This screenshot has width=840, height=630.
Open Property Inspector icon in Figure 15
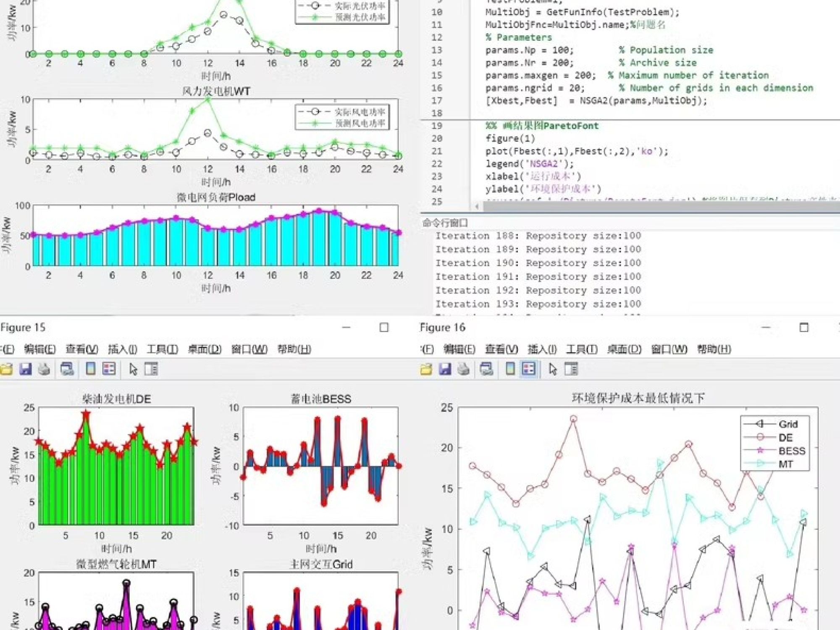[151, 369]
